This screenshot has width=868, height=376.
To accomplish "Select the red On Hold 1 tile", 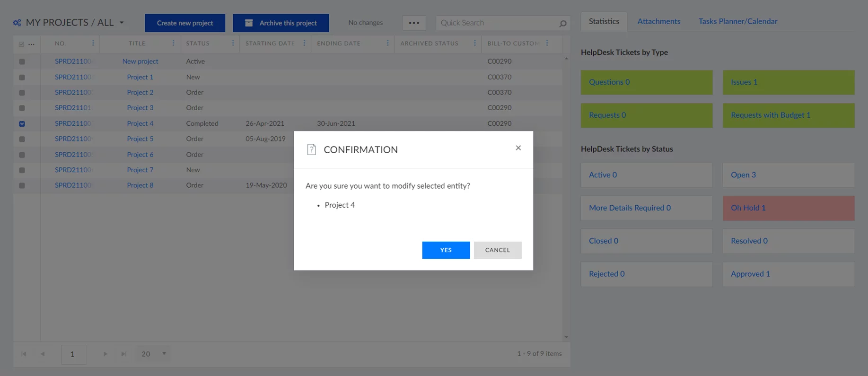I will pyautogui.click(x=788, y=208).
